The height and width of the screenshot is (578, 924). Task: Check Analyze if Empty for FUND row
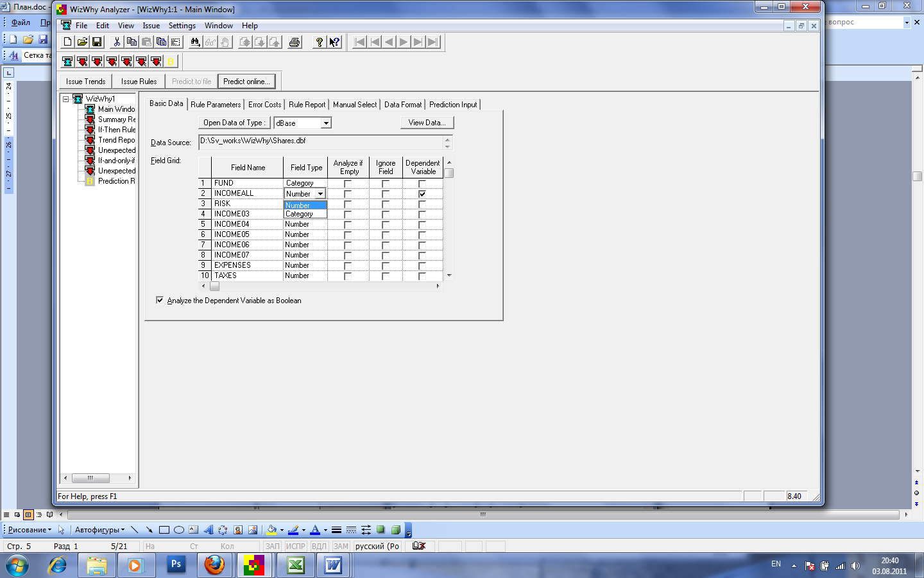[348, 184]
